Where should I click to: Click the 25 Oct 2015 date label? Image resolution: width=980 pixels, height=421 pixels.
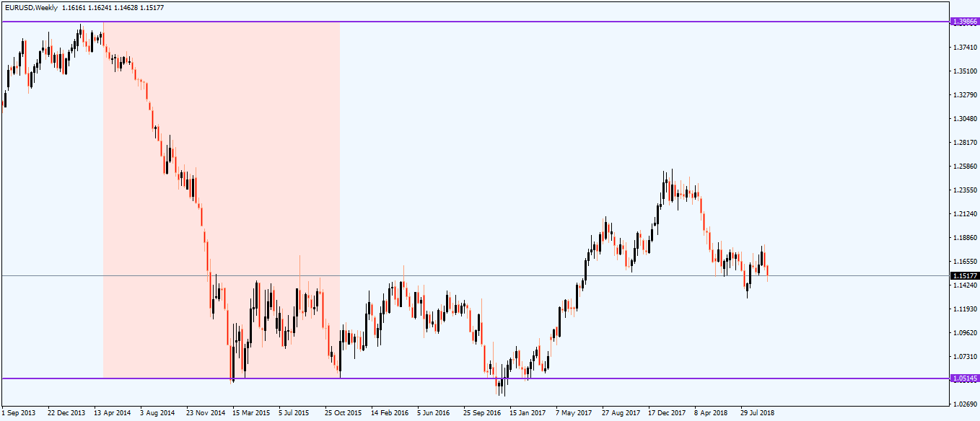[x=343, y=413]
